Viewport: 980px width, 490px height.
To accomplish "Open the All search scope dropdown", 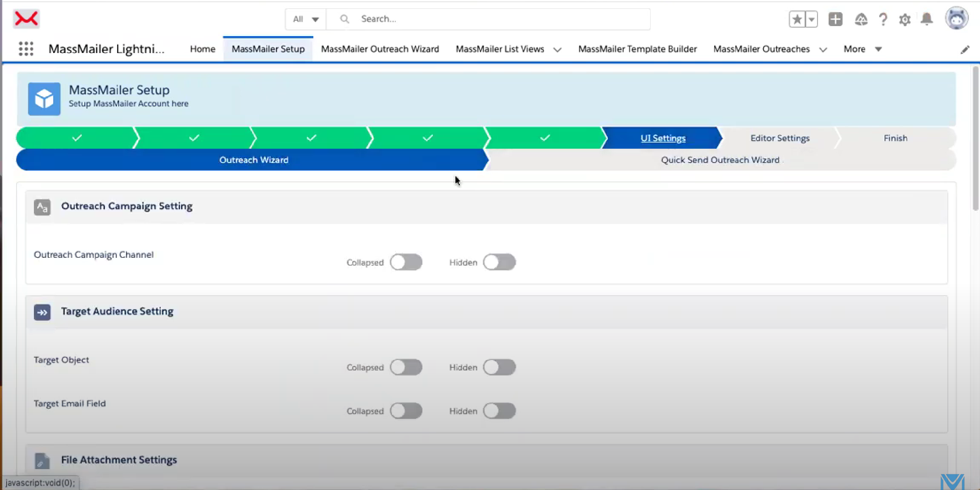I will click(306, 19).
